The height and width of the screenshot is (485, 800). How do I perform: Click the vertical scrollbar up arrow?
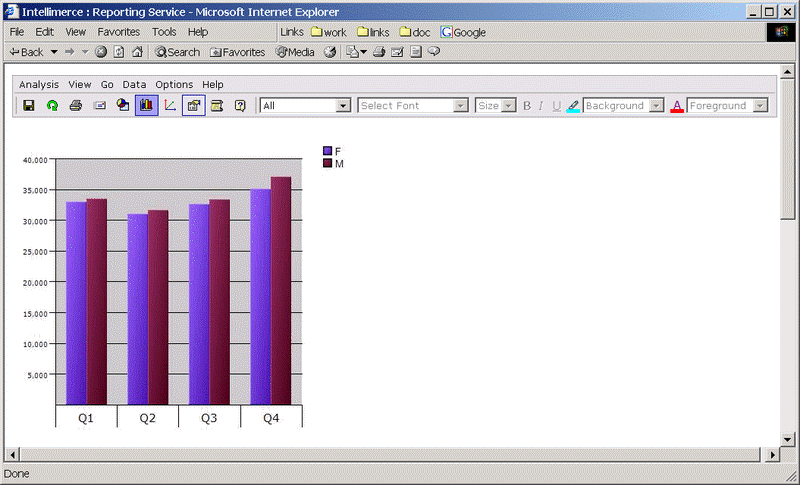[787, 72]
